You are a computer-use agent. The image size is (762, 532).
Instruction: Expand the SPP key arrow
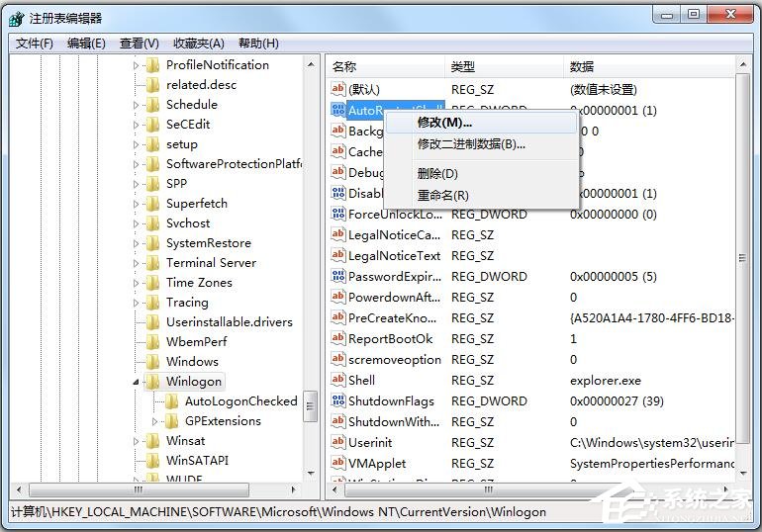coord(137,184)
